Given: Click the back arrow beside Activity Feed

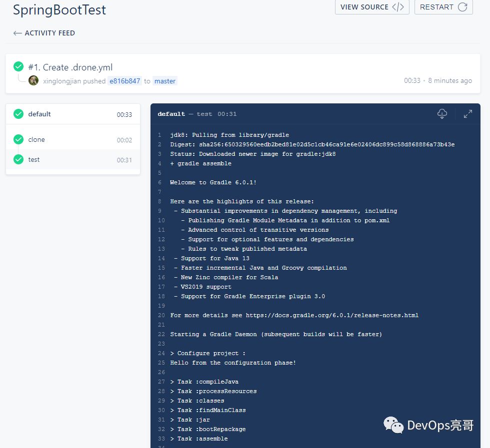Looking at the screenshot, I should pyautogui.click(x=17, y=33).
